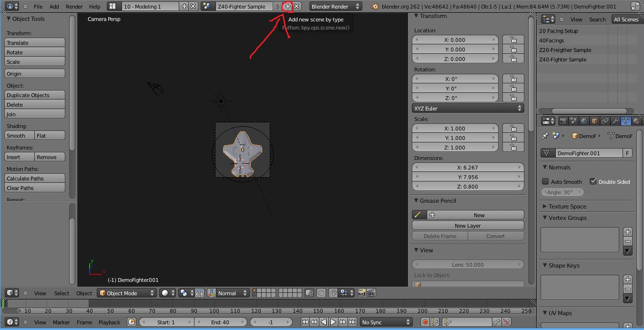Lock the Y rotation padlock
This screenshot has height=330, width=644.
click(513, 89)
